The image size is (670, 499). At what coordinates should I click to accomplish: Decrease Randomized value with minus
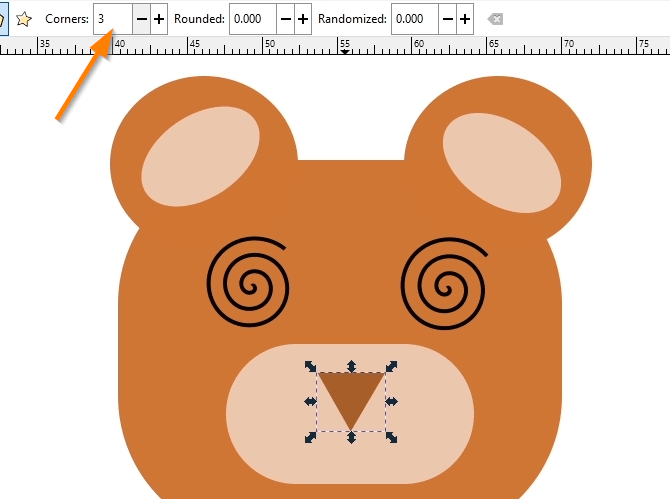[447, 19]
